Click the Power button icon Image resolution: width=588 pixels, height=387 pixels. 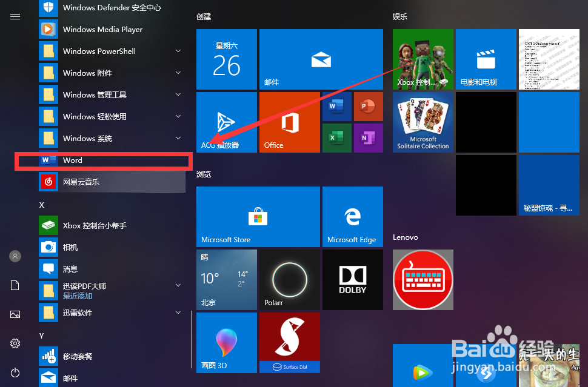pos(15,372)
